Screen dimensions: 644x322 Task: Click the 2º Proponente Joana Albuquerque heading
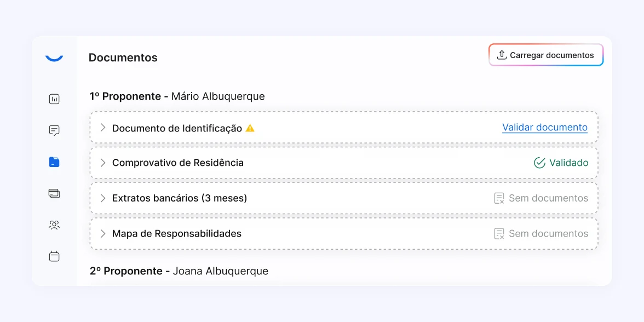click(179, 271)
